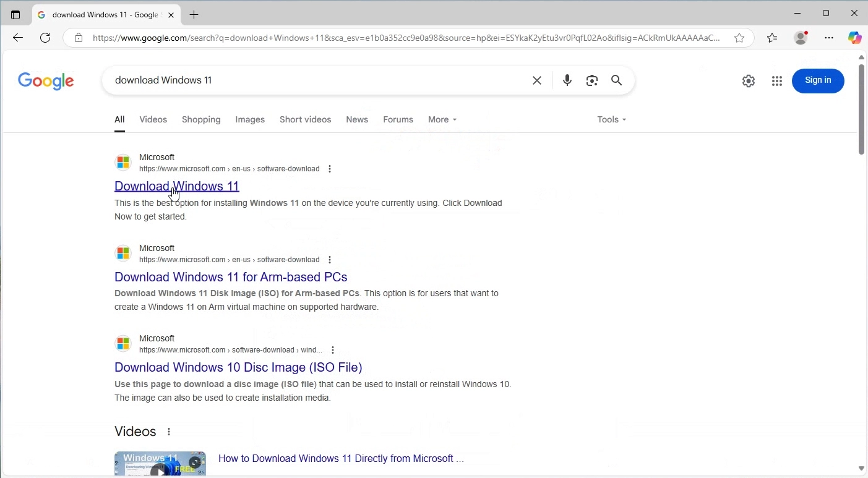
Task: Open Google quick settings gear
Action: pos(749,81)
